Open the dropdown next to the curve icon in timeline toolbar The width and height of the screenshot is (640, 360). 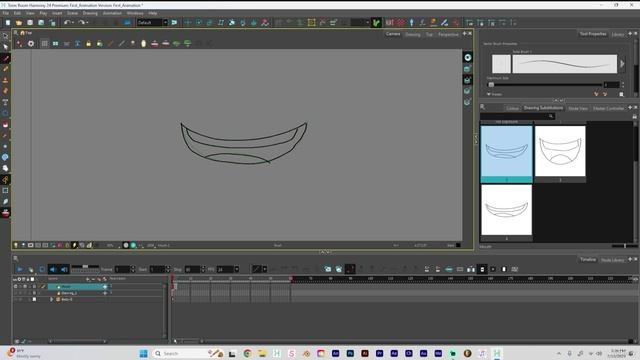point(264,269)
